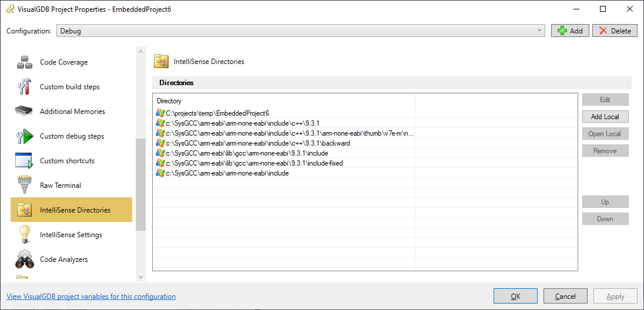Image resolution: width=644 pixels, height=310 pixels.
Task: Click Windows icon beside include\c++\9.3.1 row
Action: tap(160, 123)
